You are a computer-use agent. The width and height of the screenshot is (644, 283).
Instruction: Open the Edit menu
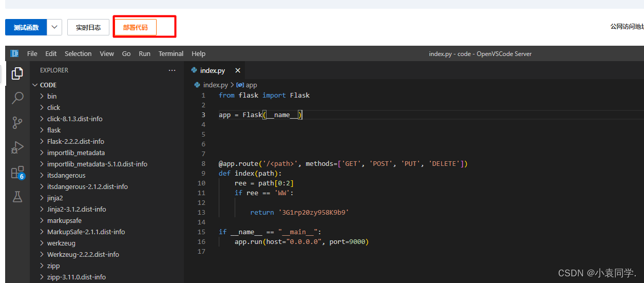point(51,53)
